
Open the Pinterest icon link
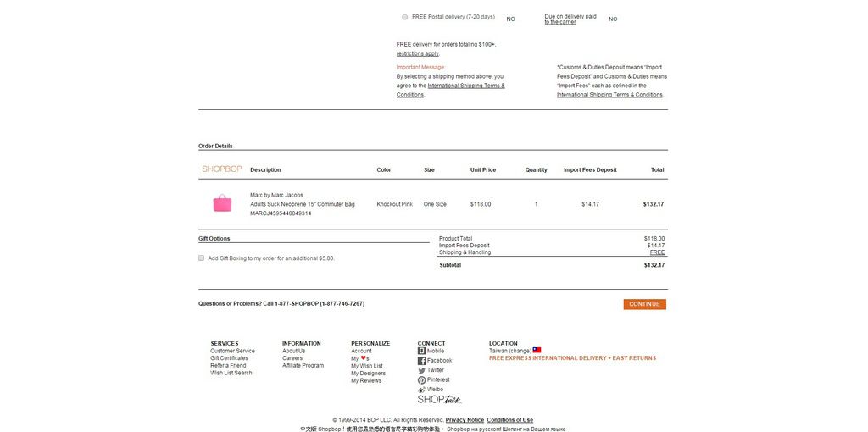tap(421, 380)
